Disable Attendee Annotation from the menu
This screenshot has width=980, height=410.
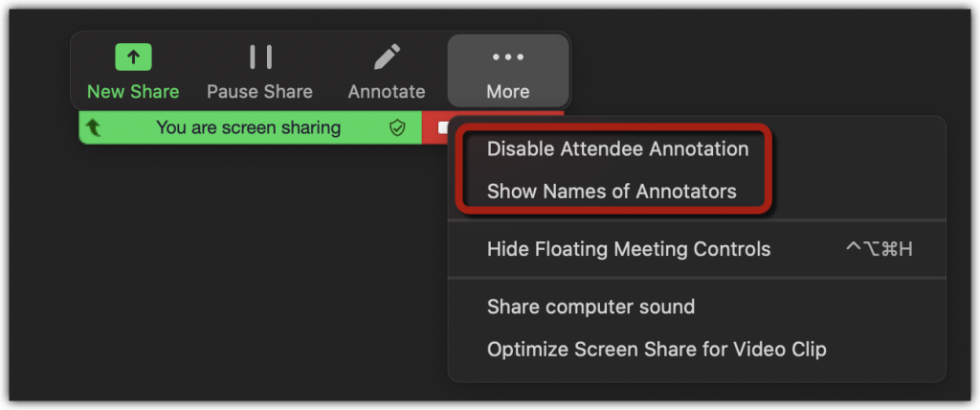click(x=617, y=149)
